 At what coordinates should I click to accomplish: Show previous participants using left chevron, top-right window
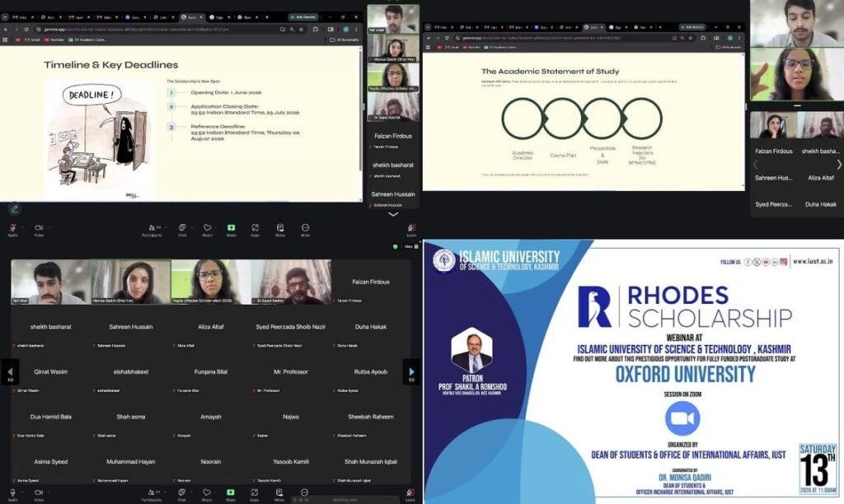tap(755, 165)
